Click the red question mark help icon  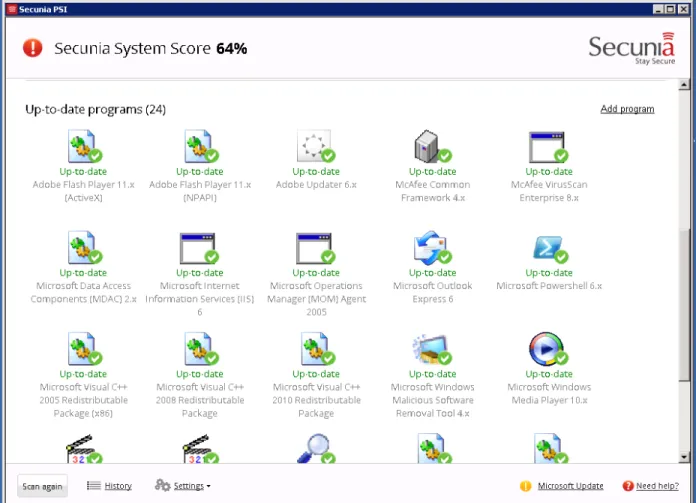pos(628,486)
